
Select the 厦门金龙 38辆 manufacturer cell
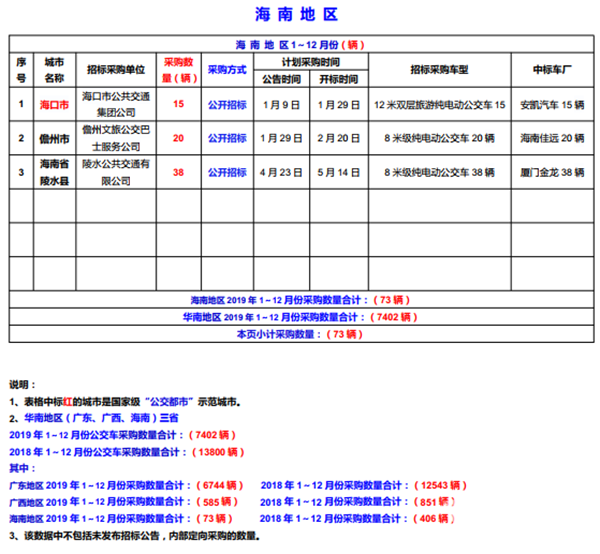tap(552, 172)
